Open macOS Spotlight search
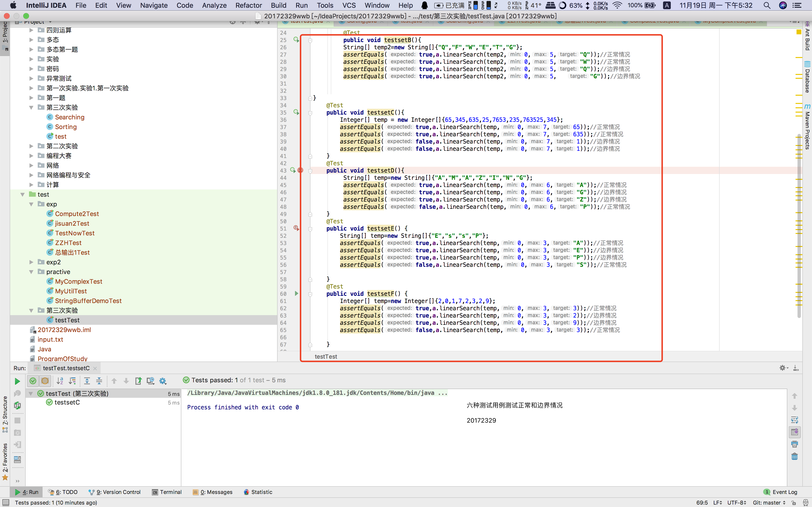 767,5
